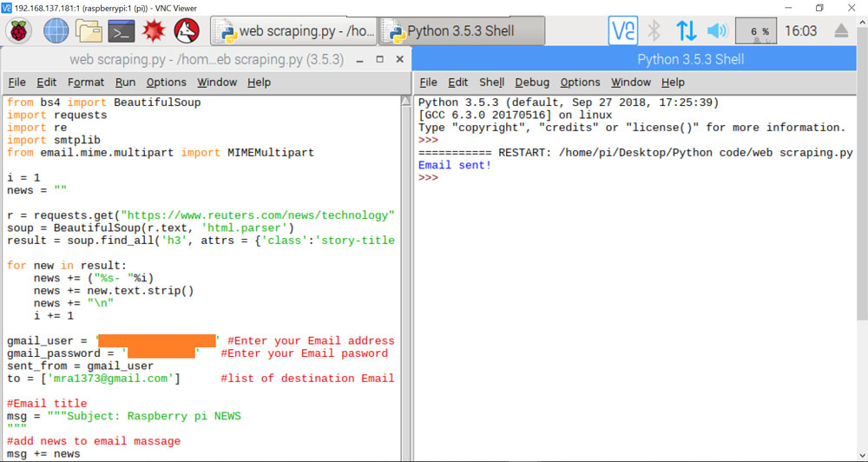Open the Bluetooth tray icon
The height and width of the screenshot is (462, 868).
tap(654, 31)
